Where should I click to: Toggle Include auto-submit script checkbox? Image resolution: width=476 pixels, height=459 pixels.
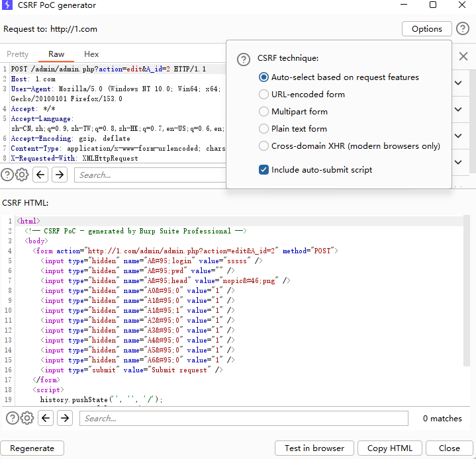tap(263, 170)
